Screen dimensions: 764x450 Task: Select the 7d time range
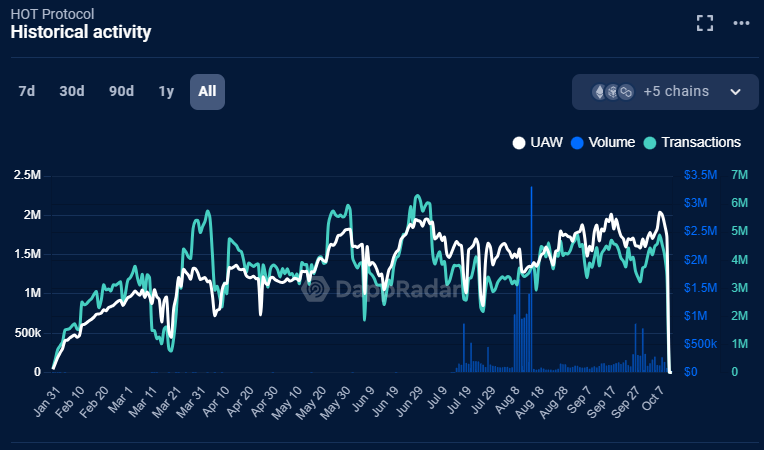click(x=27, y=91)
